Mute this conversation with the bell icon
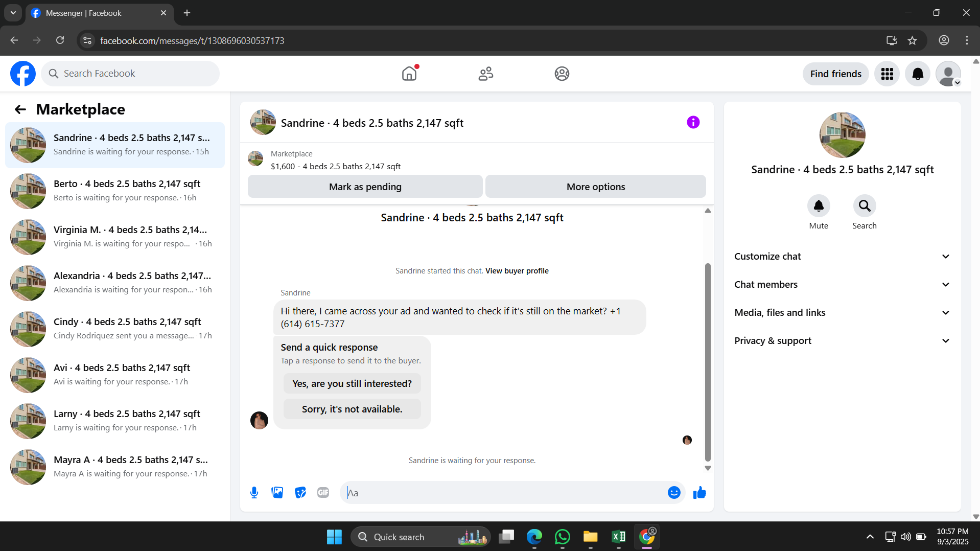This screenshot has height=551, width=980. point(819,205)
